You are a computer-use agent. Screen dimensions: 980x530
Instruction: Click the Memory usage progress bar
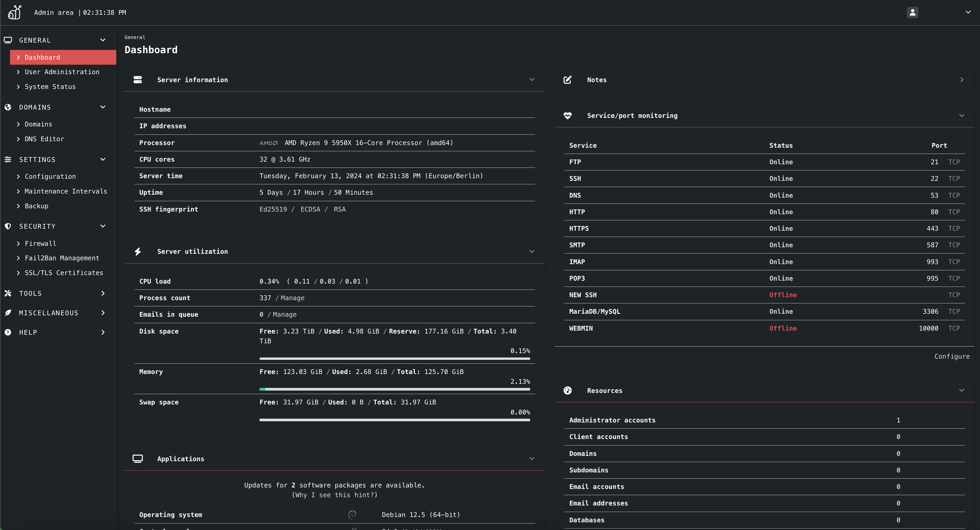(x=395, y=389)
